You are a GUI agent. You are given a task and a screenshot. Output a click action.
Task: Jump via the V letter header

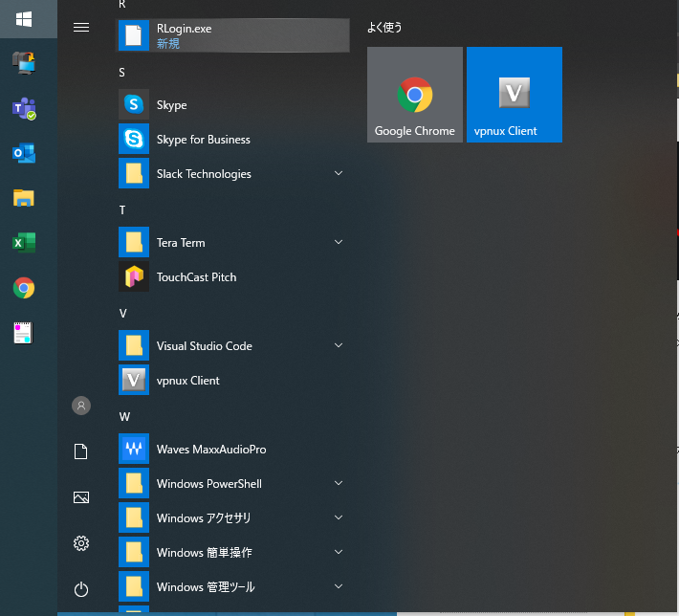(x=123, y=313)
